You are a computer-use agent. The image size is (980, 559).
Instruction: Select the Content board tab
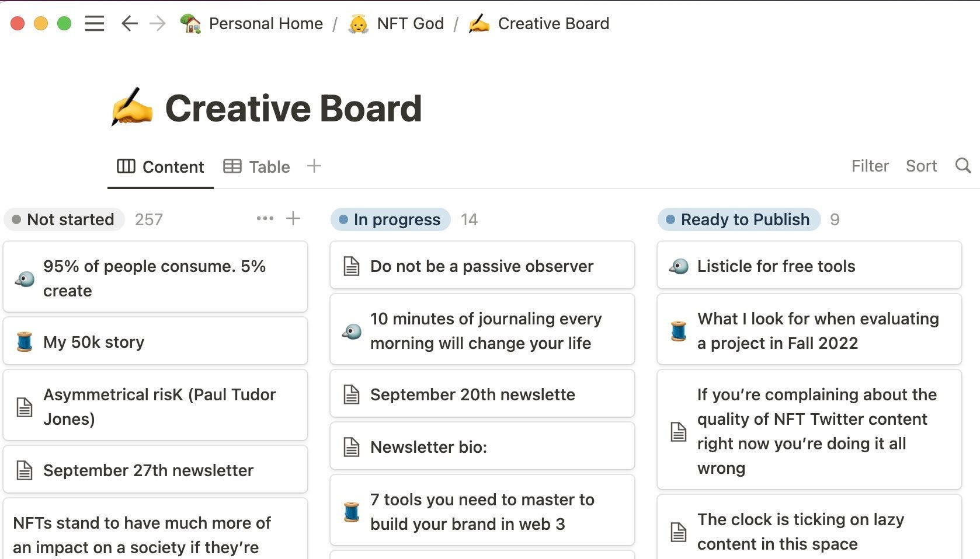161,167
